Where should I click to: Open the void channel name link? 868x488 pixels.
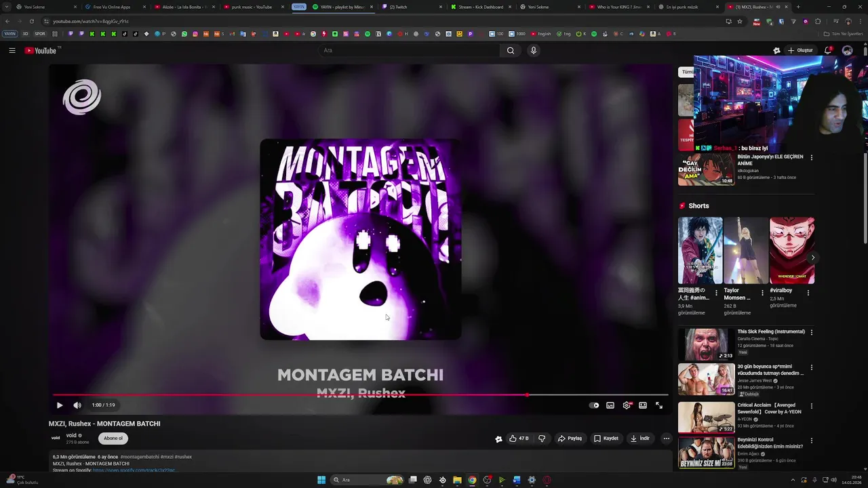click(71, 435)
